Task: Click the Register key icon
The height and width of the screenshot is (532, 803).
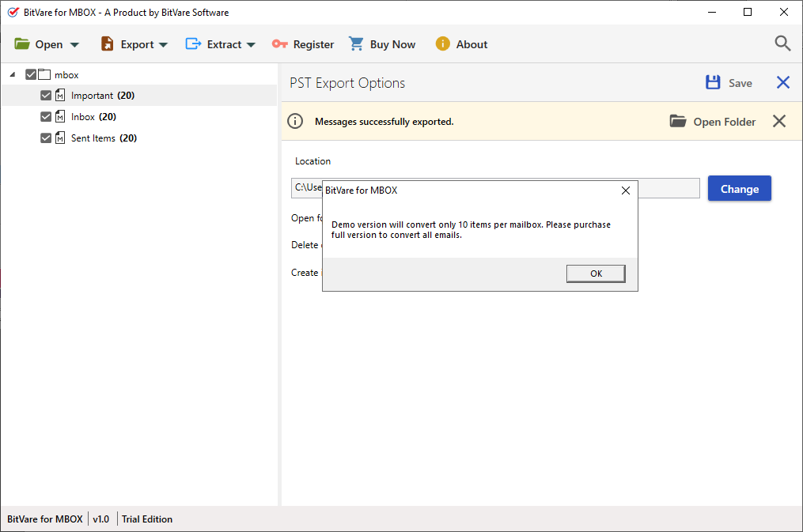Action: point(280,44)
